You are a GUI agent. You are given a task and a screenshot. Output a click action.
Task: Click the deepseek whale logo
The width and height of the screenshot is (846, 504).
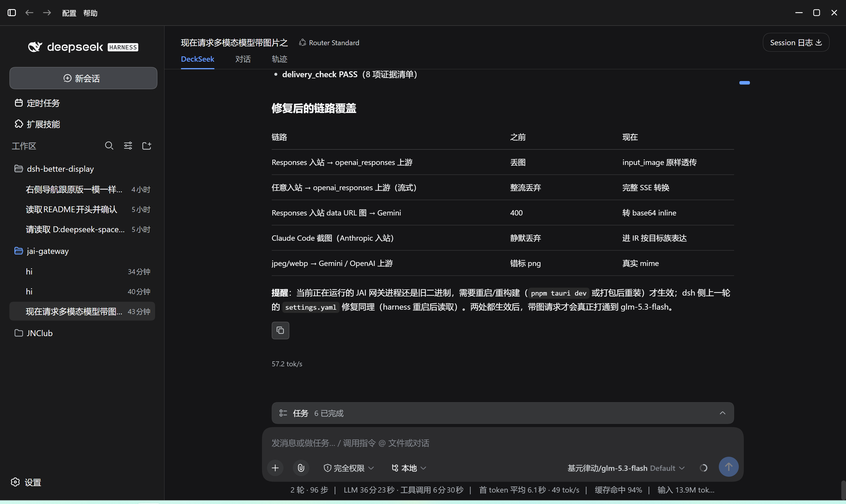(x=35, y=47)
